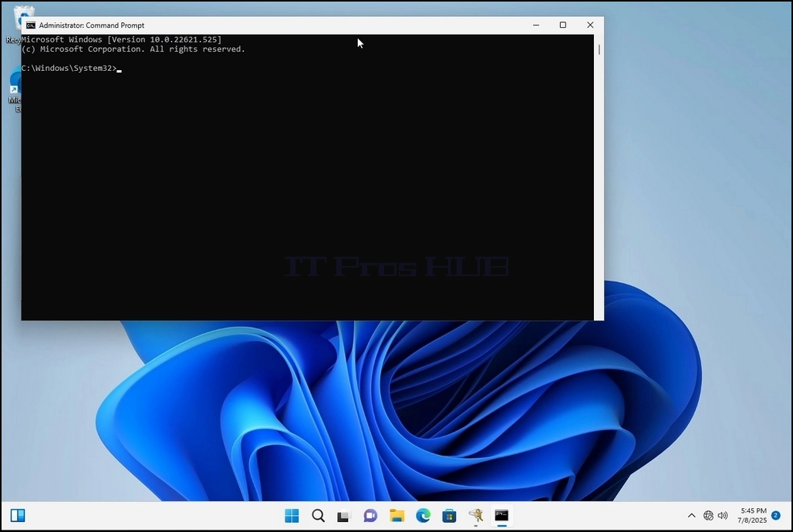
Task: Launch Chat from the taskbar
Action: tap(370, 516)
